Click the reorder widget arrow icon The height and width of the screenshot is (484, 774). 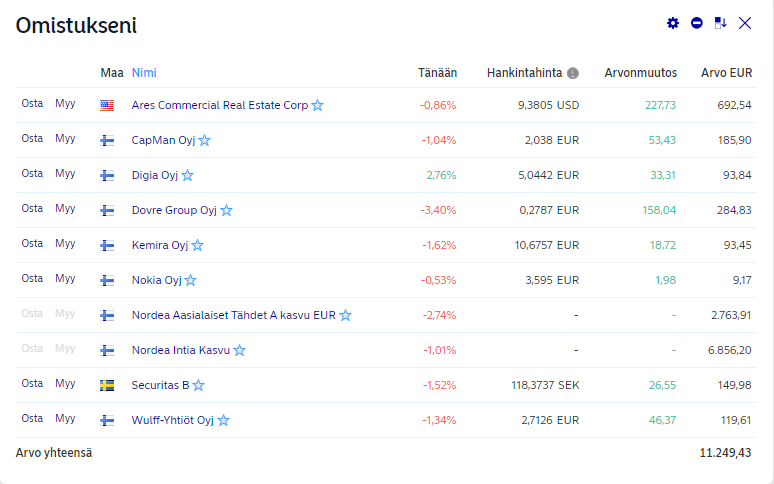(x=720, y=23)
